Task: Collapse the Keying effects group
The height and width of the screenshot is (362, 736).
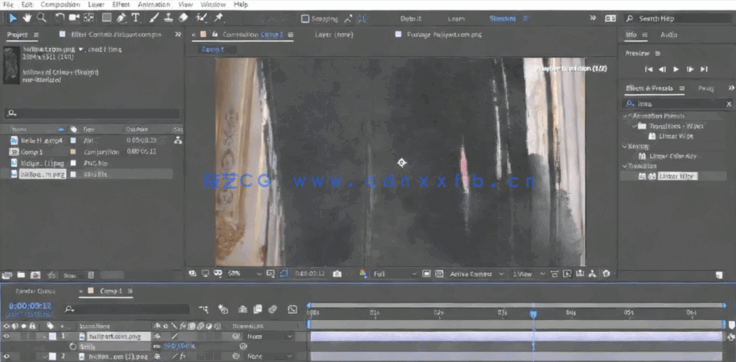Action: point(625,146)
